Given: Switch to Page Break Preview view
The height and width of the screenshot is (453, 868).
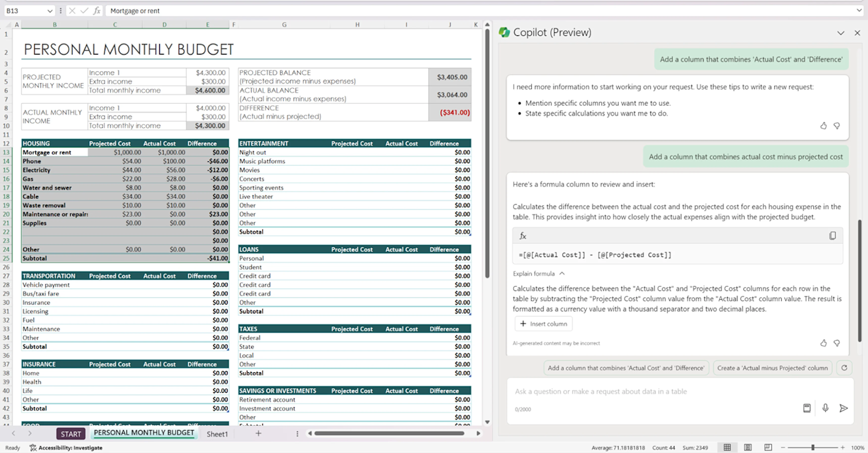Looking at the screenshot, I should 768,447.
